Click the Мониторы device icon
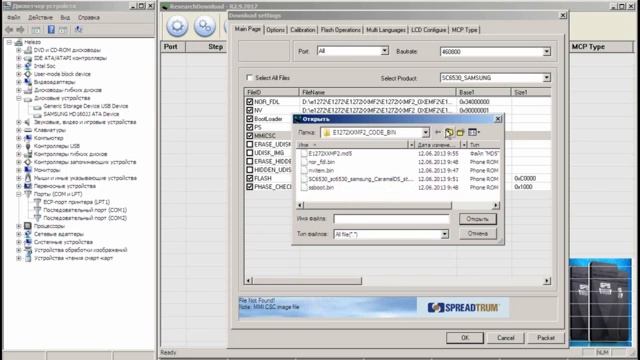This screenshot has width=640, height=360. click(28, 170)
